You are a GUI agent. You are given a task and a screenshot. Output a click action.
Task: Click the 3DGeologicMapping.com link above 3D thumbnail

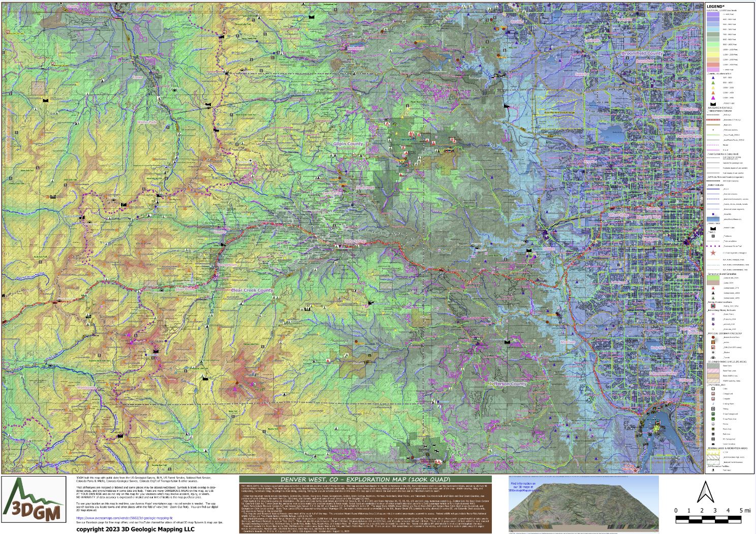pos(524,491)
